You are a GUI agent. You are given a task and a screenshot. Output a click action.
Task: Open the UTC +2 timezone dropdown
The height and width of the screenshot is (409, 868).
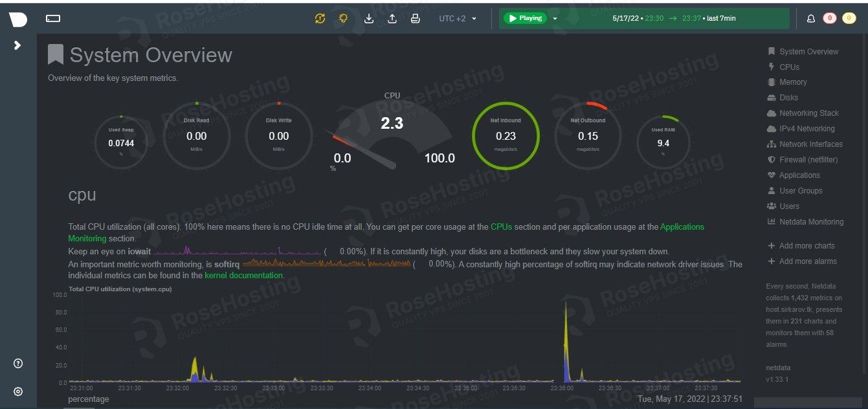point(457,19)
